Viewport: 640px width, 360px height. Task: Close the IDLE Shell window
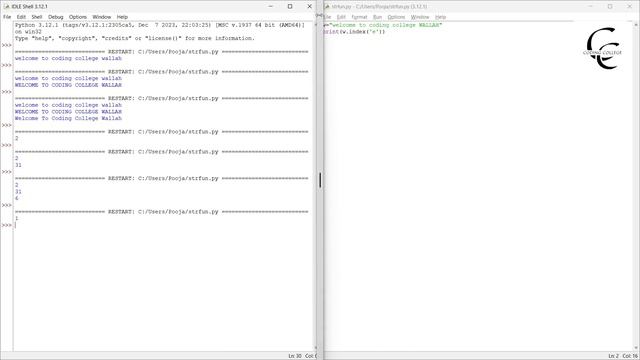click(x=309, y=7)
